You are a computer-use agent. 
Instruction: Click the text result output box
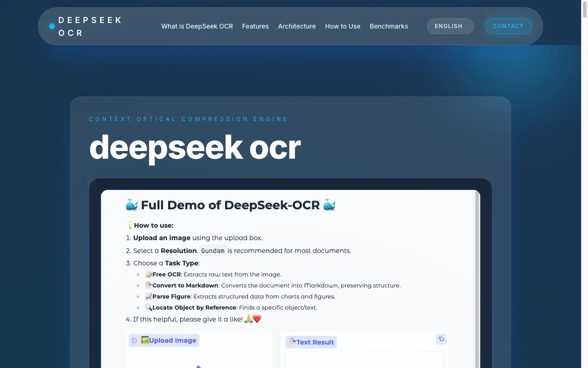(x=364, y=360)
